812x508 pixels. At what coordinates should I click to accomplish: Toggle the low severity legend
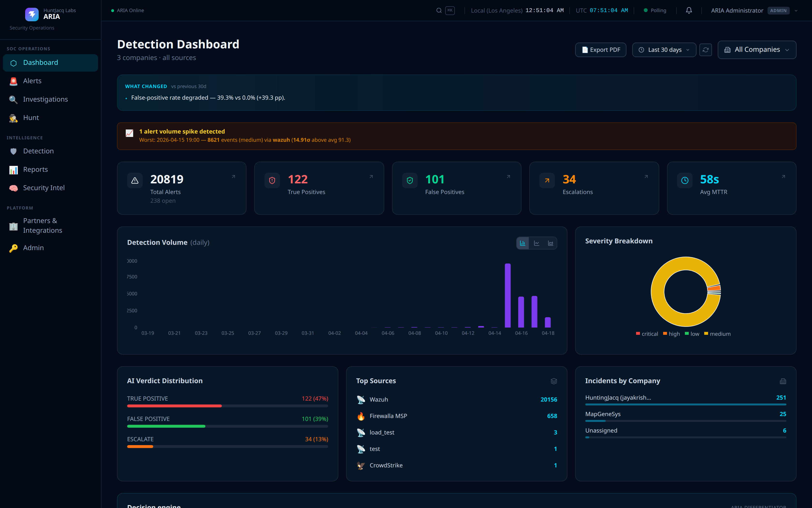point(692,334)
